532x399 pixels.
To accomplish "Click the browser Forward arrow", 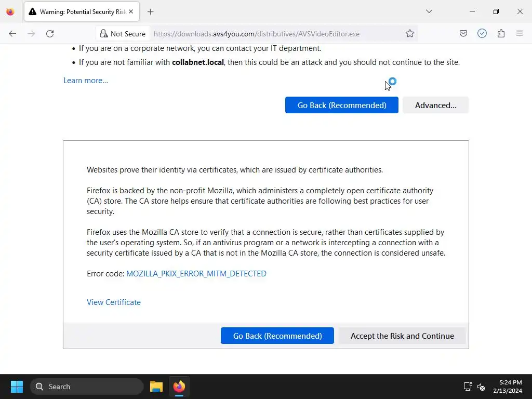I will coord(31,34).
